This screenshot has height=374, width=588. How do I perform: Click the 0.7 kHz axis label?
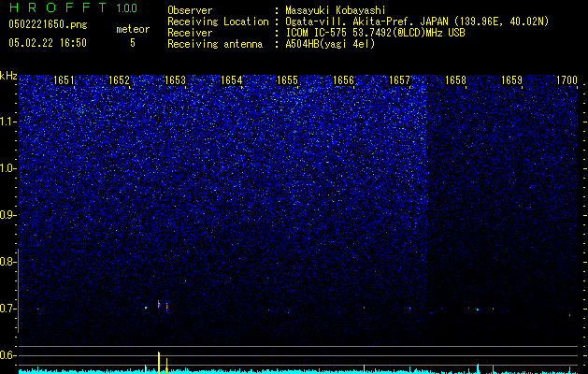click(7, 309)
